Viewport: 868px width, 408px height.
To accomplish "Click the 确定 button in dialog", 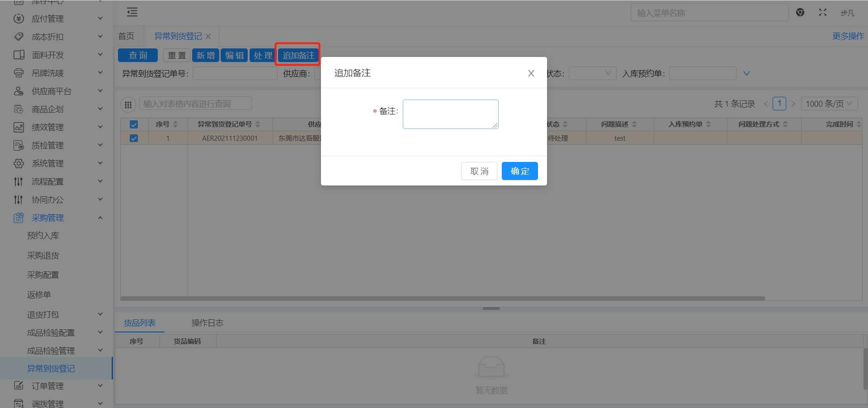I will point(519,171).
